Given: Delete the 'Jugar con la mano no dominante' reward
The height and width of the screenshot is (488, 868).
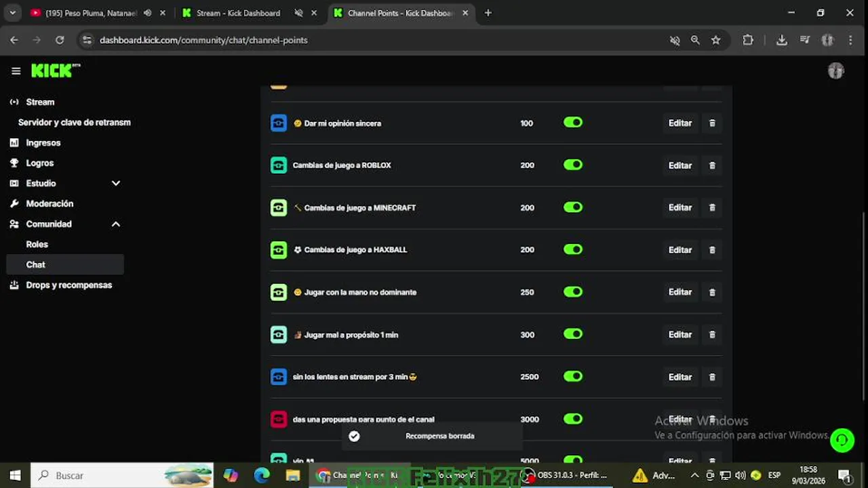Looking at the screenshot, I should (712, 292).
